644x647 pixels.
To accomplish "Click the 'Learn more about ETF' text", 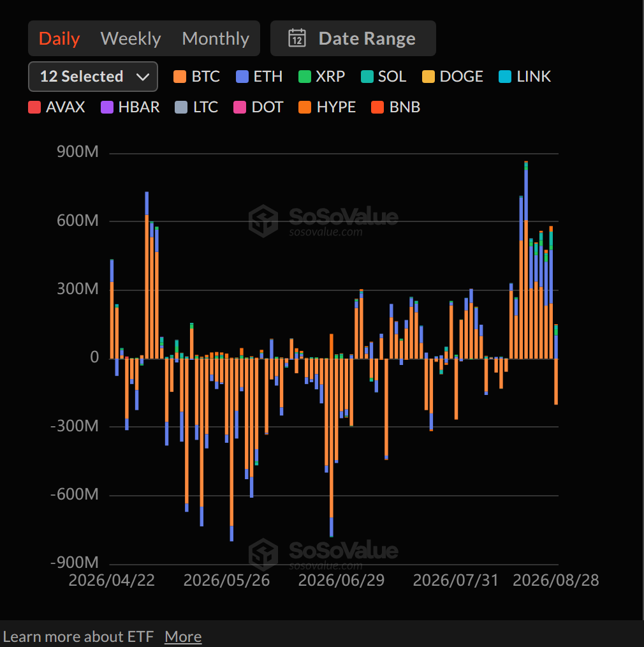I will click(x=78, y=637).
